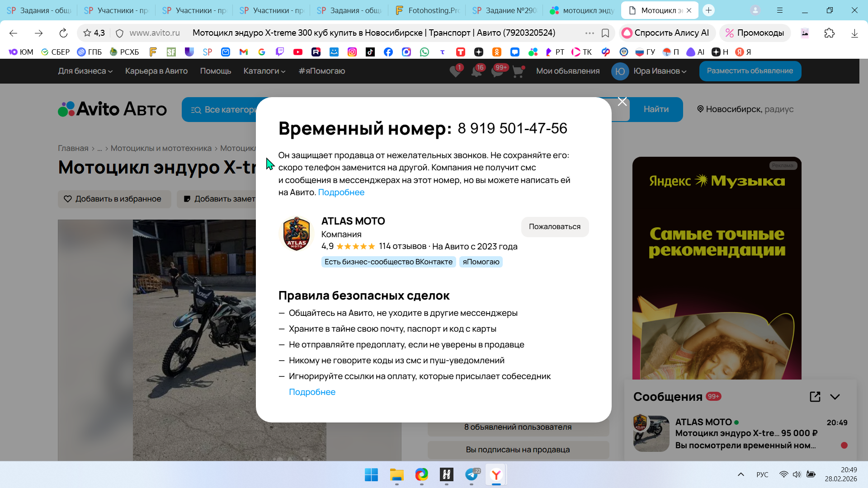Click the messages speech bubble icon in header
The height and width of the screenshot is (488, 868).
[497, 71]
